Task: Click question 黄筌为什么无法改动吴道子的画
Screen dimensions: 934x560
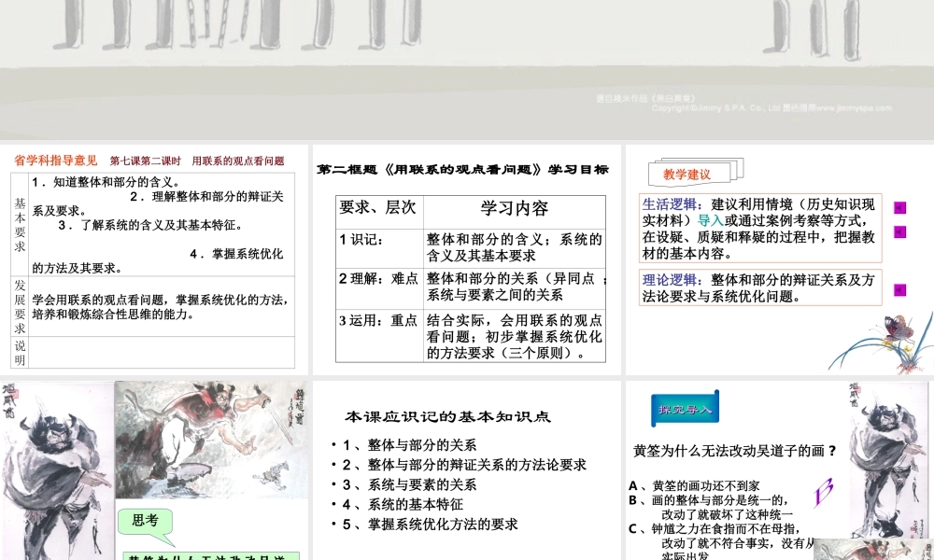Action: pyautogui.click(x=734, y=451)
